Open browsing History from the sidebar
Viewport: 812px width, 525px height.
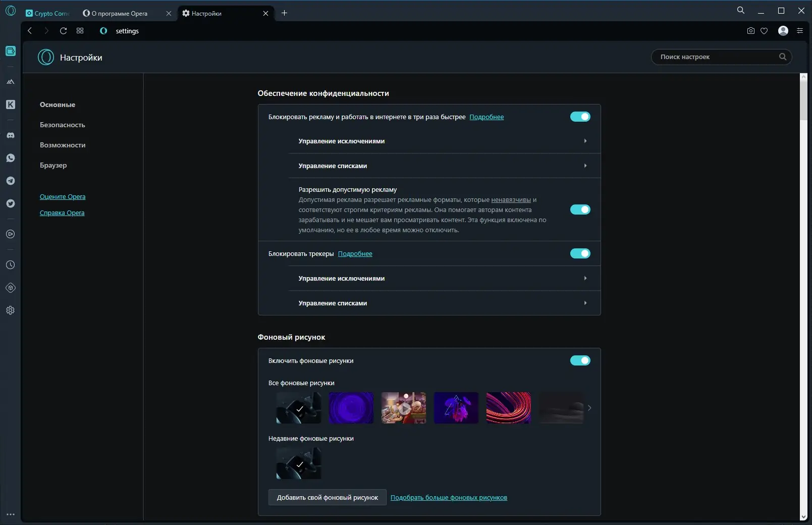coord(11,265)
